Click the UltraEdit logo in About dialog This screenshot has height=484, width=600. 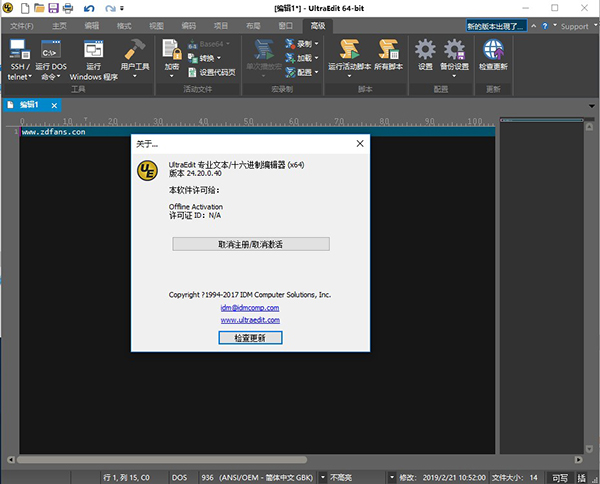[x=147, y=171]
